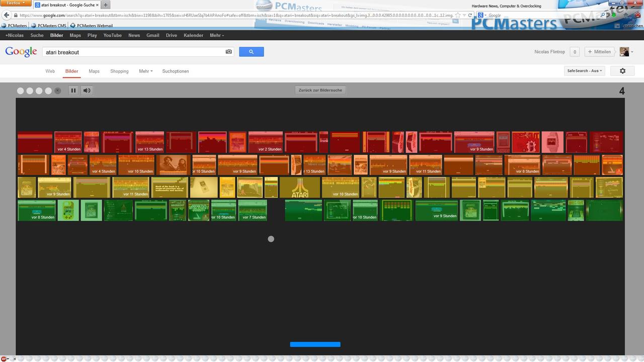Click the yellow brick labeled vor 11 Stunden
The image size is (644, 362).
[x=131, y=188]
